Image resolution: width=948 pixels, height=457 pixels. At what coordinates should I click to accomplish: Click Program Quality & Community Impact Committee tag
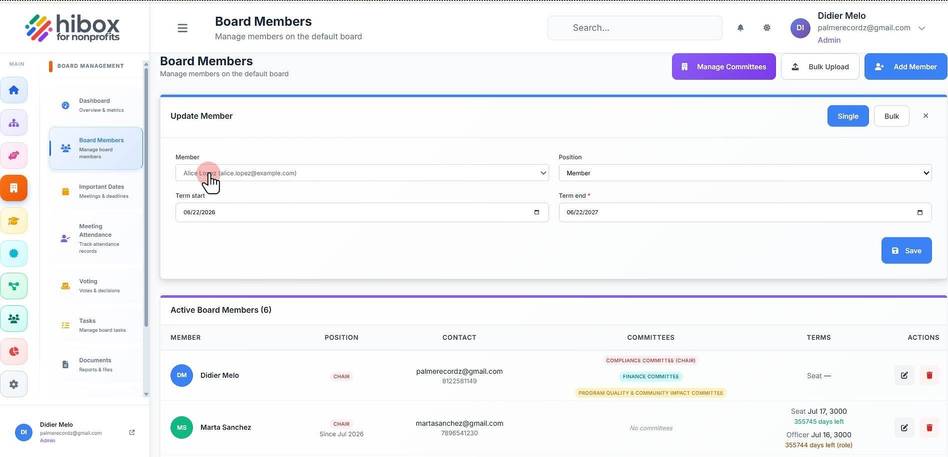[651, 393]
